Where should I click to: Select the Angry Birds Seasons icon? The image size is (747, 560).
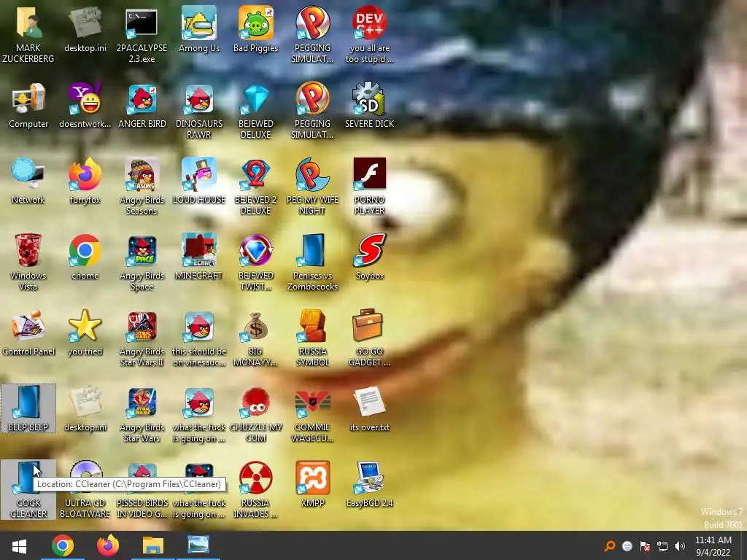click(x=142, y=175)
